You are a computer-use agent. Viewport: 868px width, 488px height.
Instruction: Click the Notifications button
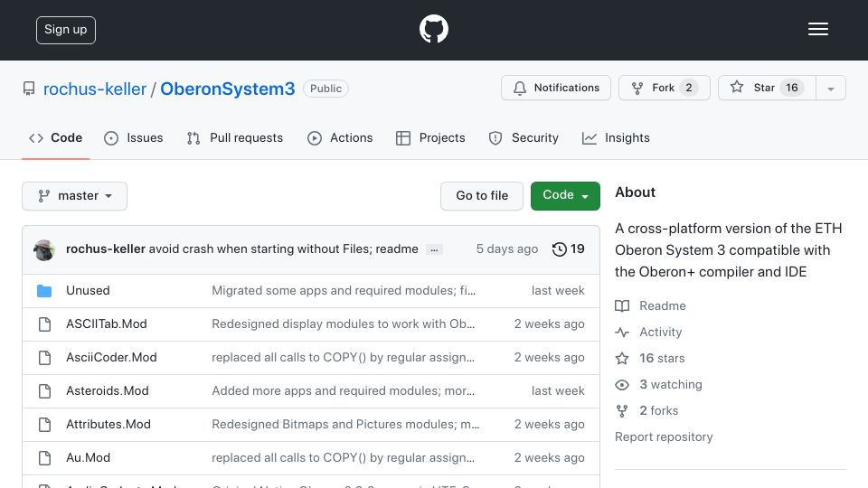coord(556,88)
